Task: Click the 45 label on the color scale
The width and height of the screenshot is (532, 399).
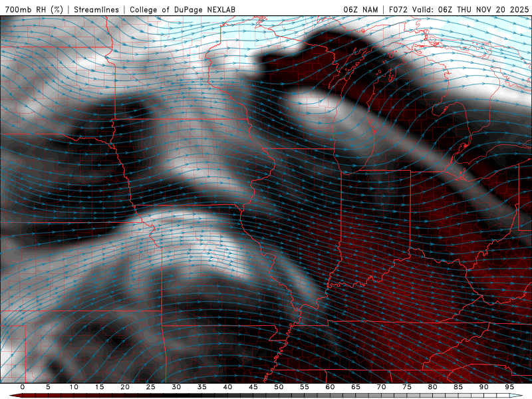Action: (x=253, y=387)
